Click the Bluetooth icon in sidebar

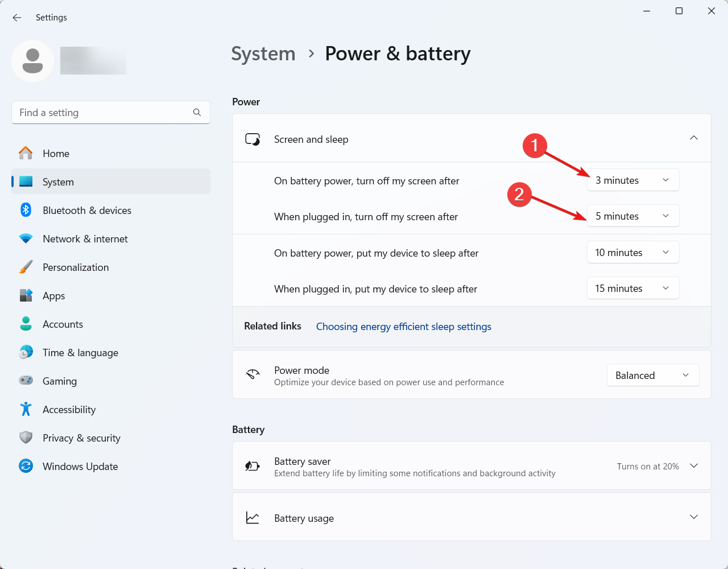click(x=26, y=211)
